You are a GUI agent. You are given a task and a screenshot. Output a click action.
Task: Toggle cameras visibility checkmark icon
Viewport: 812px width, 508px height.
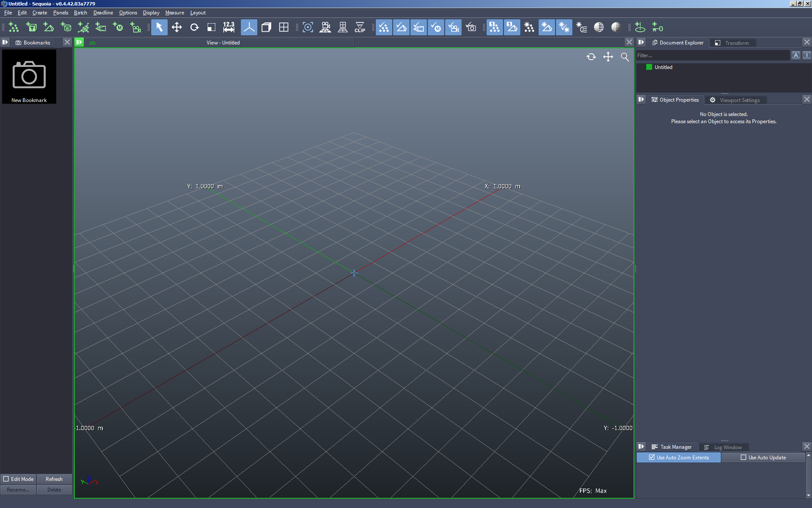coord(453,28)
